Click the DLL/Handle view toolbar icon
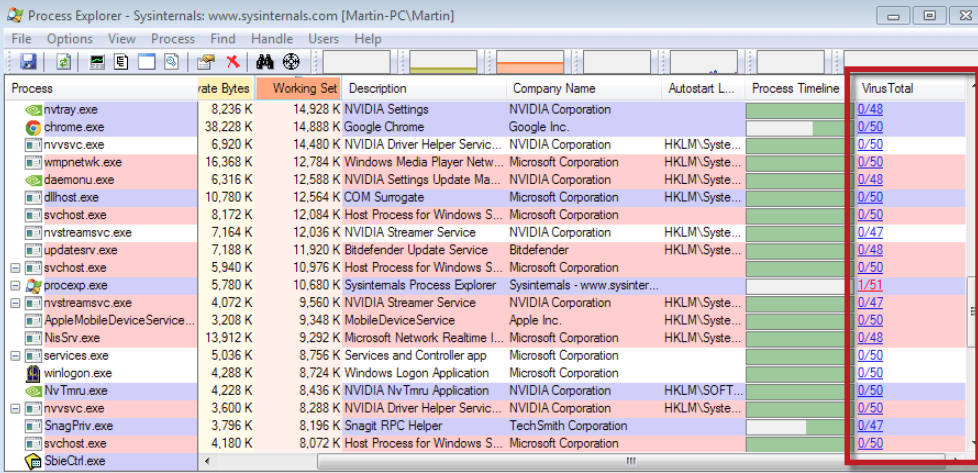Screen dimensions: 978x473 click(171, 61)
